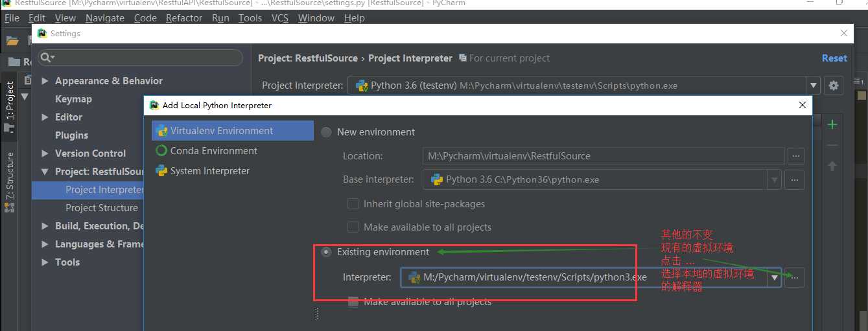Expand Build, Execution, Deployment settings

point(45,226)
